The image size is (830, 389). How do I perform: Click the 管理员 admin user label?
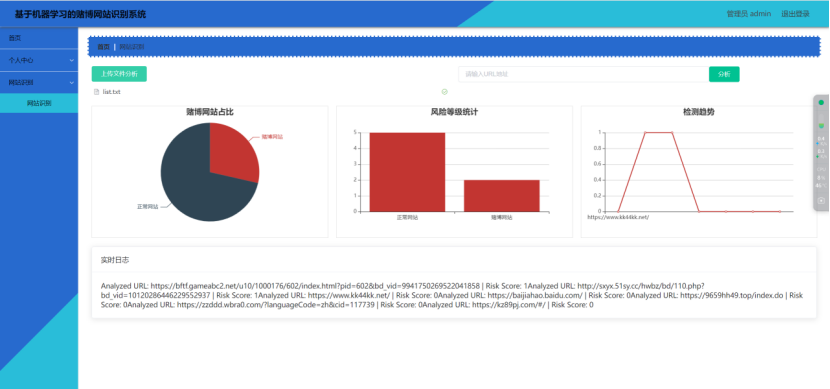(748, 14)
